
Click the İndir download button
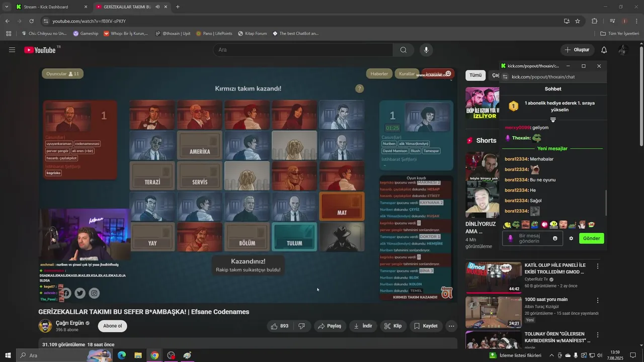(363, 326)
